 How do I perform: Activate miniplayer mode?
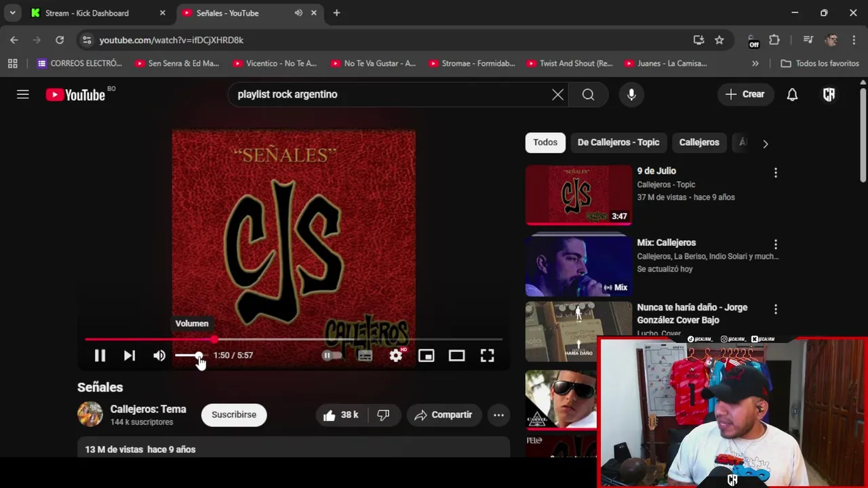click(426, 355)
